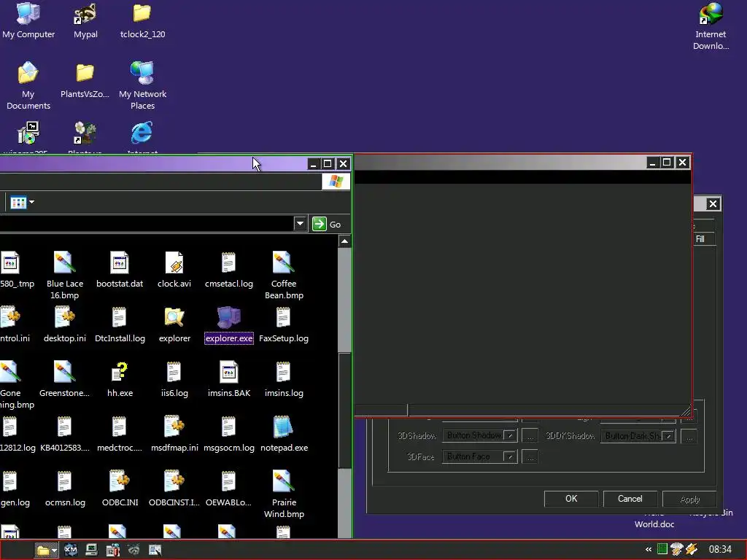The width and height of the screenshot is (747, 560).
Task: Select ODBC.INI file
Action: 120,489
